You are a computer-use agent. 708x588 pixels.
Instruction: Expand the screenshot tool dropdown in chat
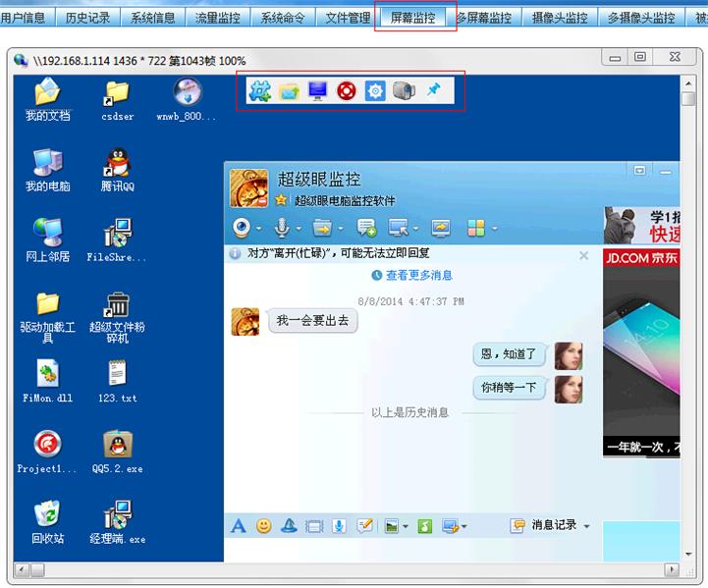(463, 526)
